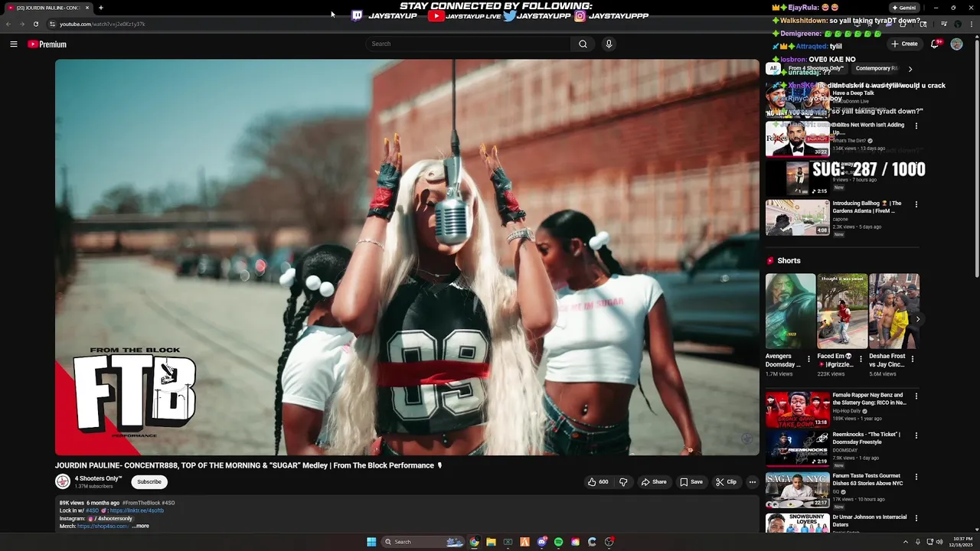Dislike this video
This screenshot has height=551, width=980.
623,482
